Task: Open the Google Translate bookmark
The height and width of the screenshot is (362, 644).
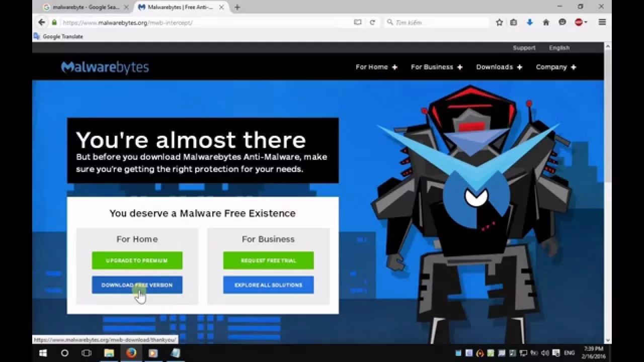Action: point(58,36)
